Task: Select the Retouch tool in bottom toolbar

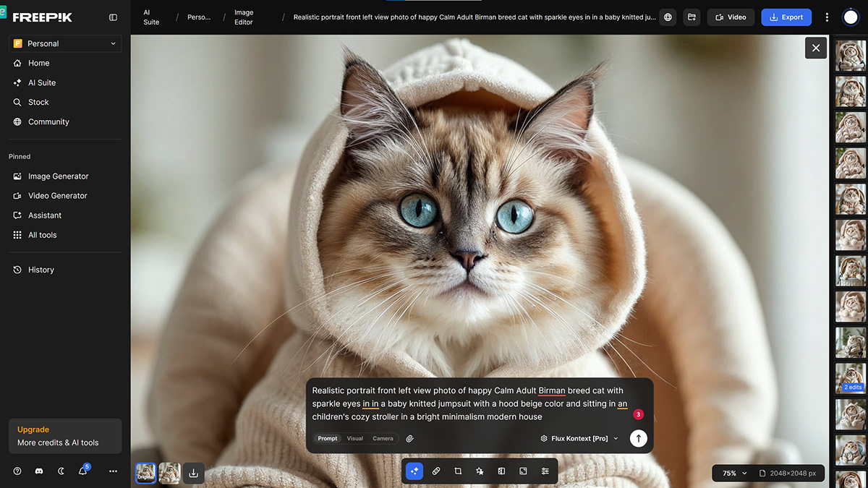Action: (x=436, y=471)
